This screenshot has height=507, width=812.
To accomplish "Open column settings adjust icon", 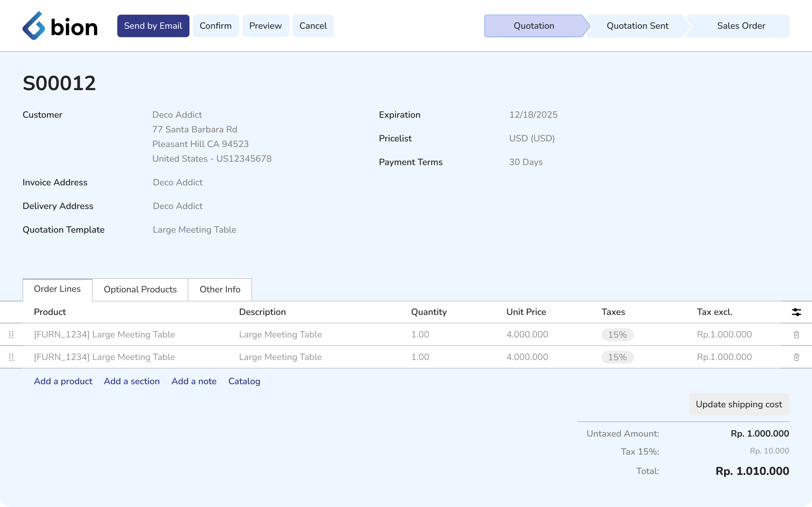I will coord(796,312).
